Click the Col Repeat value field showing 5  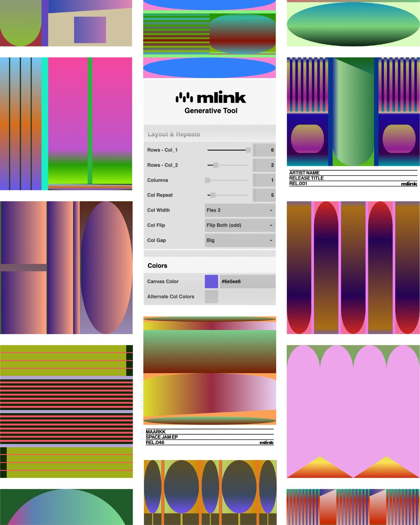point(264,195)
